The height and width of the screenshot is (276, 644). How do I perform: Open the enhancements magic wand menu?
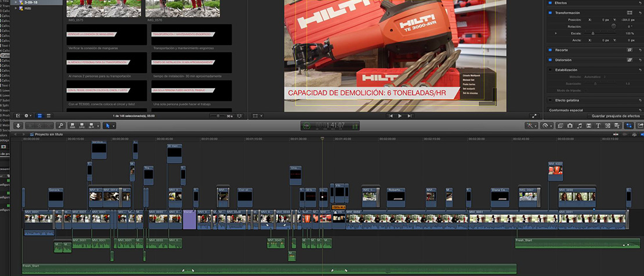pyautogui.click(x=532, y=126)
